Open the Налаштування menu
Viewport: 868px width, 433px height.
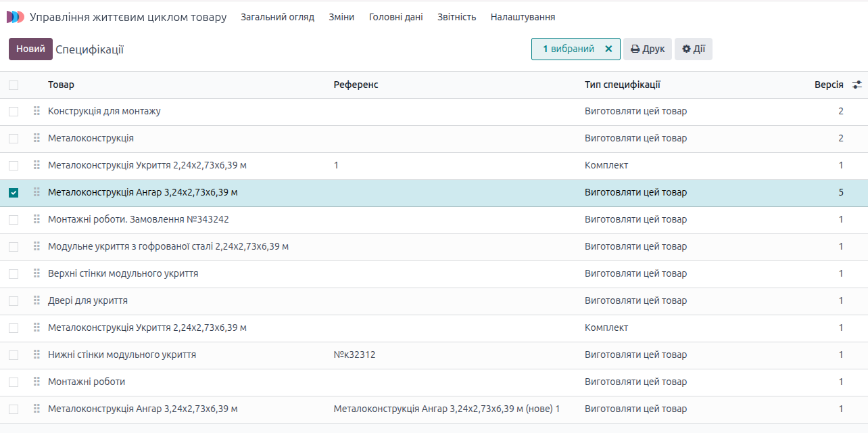(523, 17)
